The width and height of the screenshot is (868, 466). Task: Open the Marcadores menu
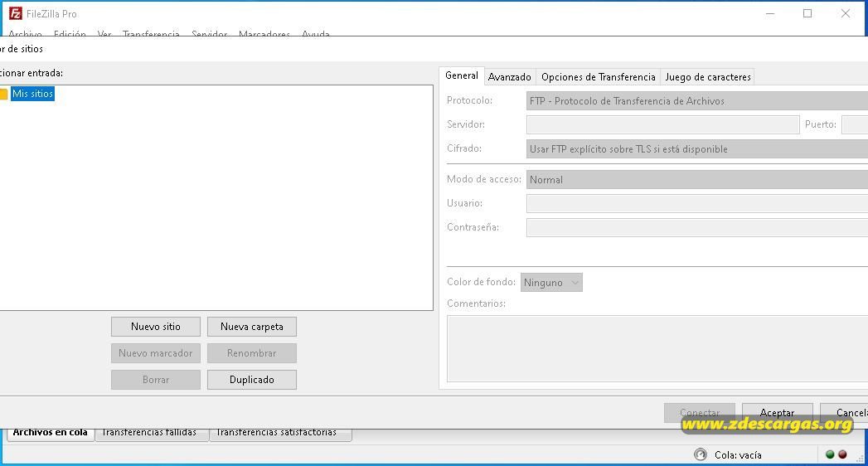point(264,33)
